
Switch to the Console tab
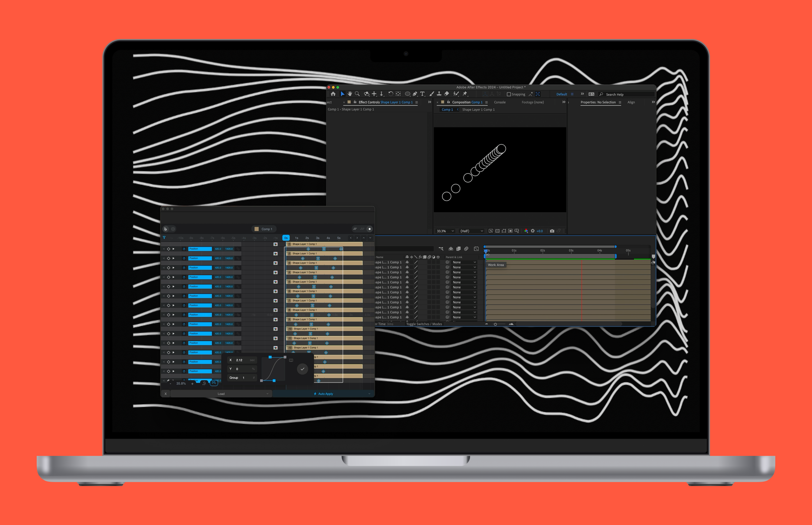500,102
